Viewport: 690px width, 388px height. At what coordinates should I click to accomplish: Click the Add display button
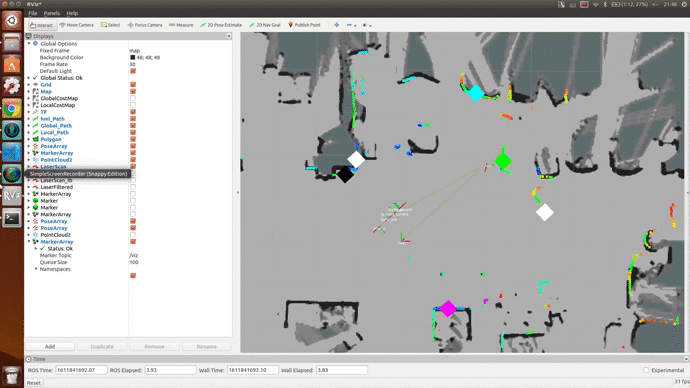coord(50,347)
